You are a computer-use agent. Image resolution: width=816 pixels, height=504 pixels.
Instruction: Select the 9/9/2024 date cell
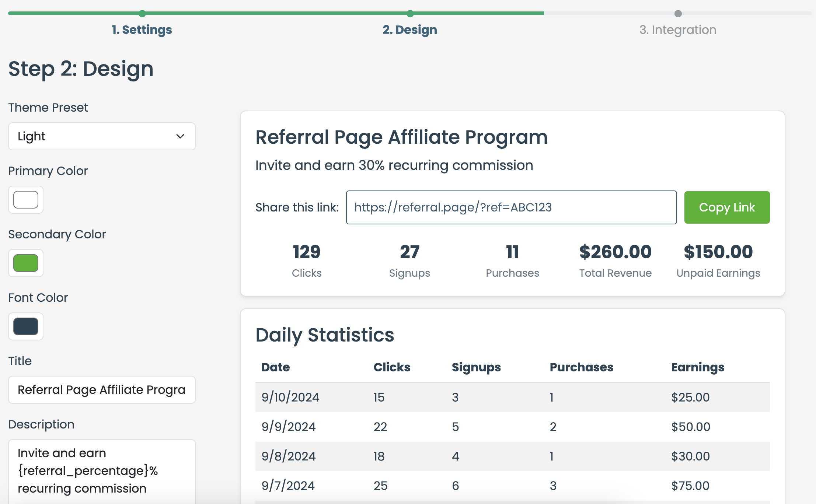click(x=289, y=427)
